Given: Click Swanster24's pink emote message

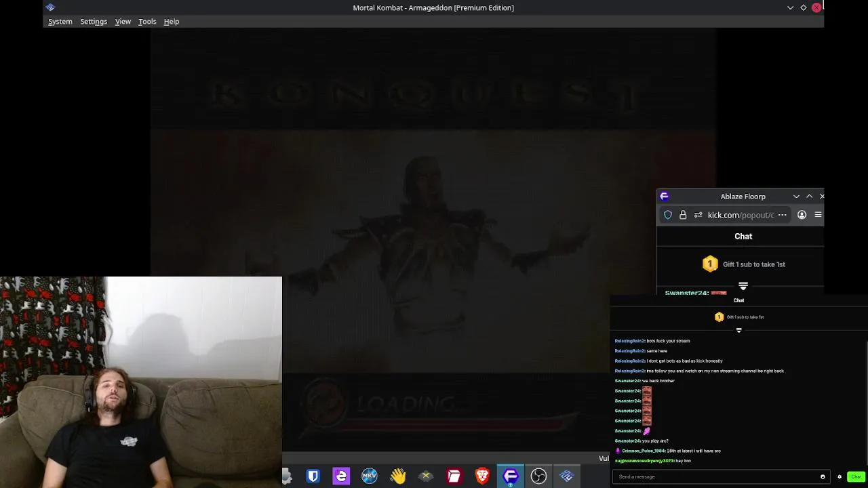Looking at the screenshot, I should (647, 431).
